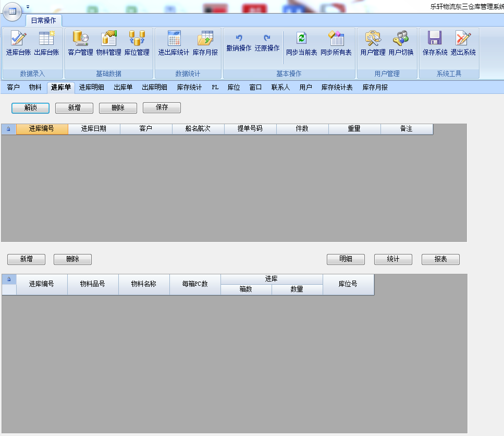Open 物料管理 material management
The image size is (504, 436).
(108, 43)
